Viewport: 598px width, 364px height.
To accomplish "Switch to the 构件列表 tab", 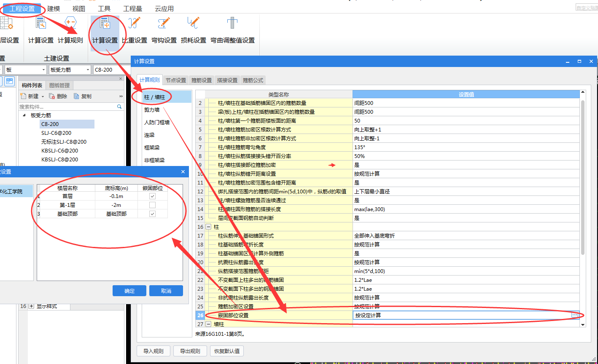I will point(32,85).
